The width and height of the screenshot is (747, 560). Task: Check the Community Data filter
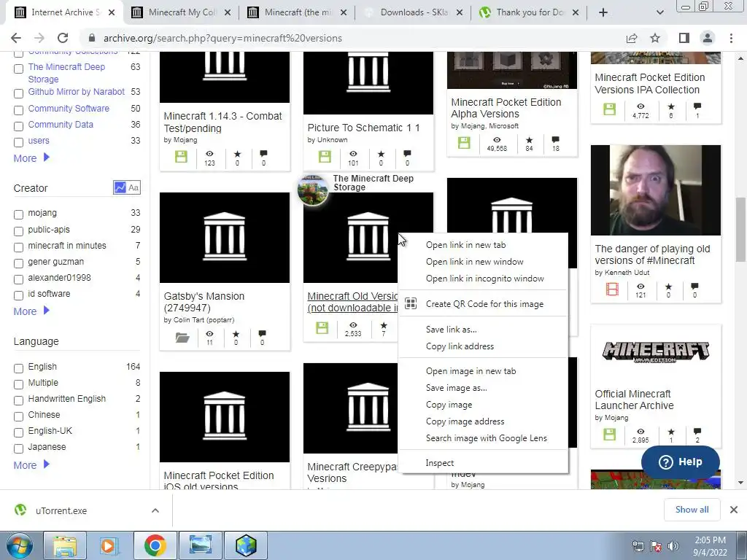tap(18, 126)
